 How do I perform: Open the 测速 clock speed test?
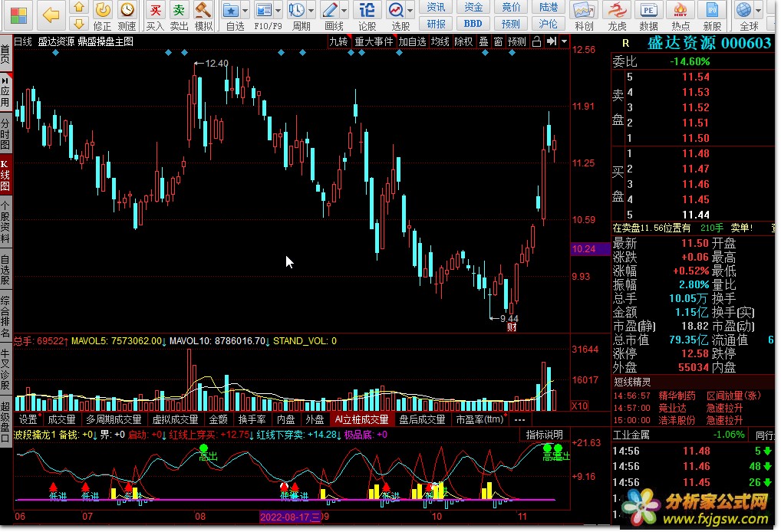click(127, 15)
